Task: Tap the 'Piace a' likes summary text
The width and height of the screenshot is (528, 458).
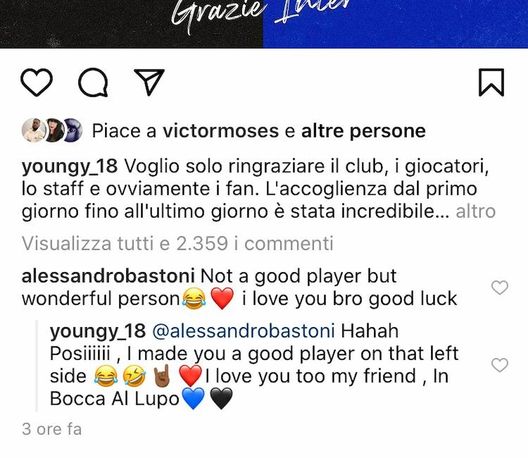Action: tap(124, 131)
